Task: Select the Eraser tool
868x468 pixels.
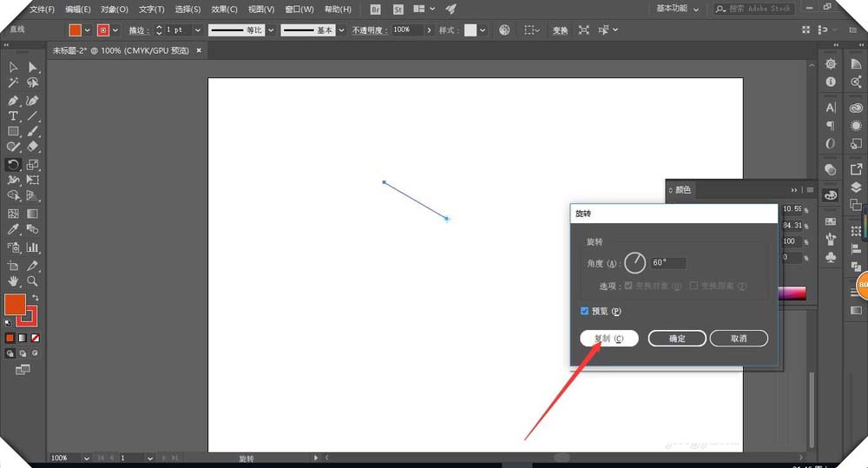Action: pyautogui.click(x=32, y=148)
